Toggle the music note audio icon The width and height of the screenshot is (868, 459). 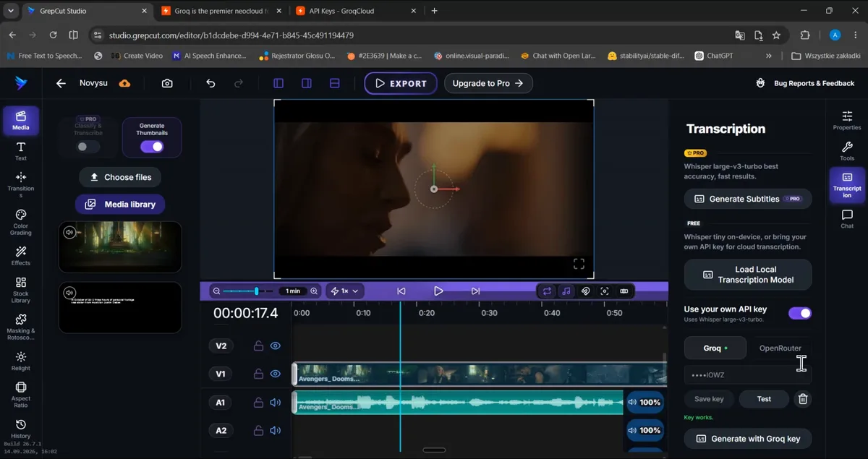[x=566, y=291]
